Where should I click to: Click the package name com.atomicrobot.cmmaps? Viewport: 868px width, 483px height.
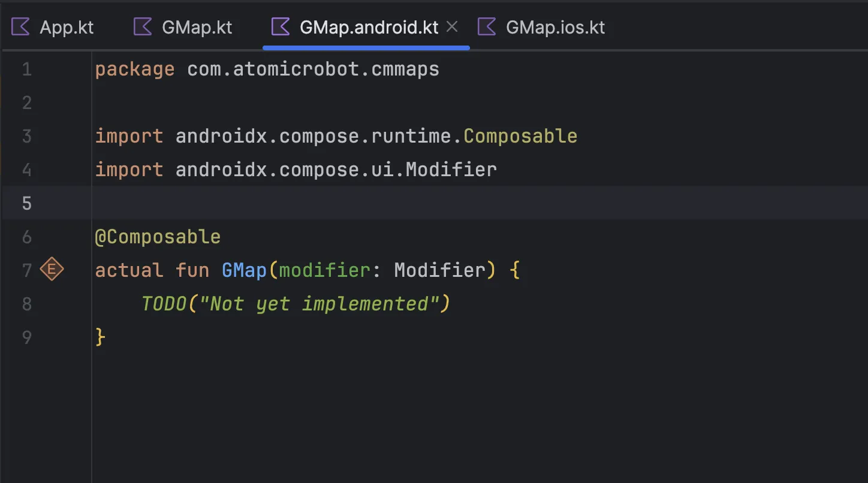coord(312,68)
